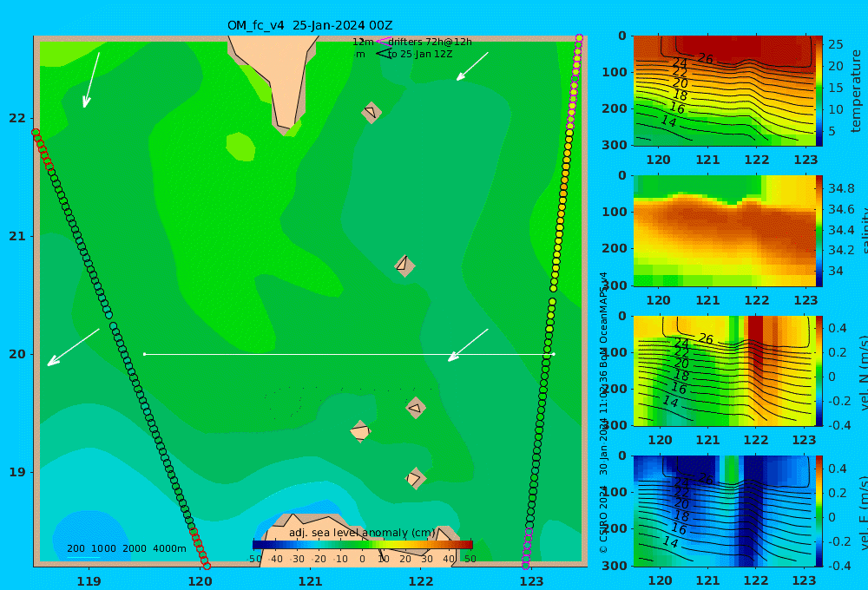Click the '-0.4' tick on vel. E color bar
868x590 pixels.
(x=838, y=566)
